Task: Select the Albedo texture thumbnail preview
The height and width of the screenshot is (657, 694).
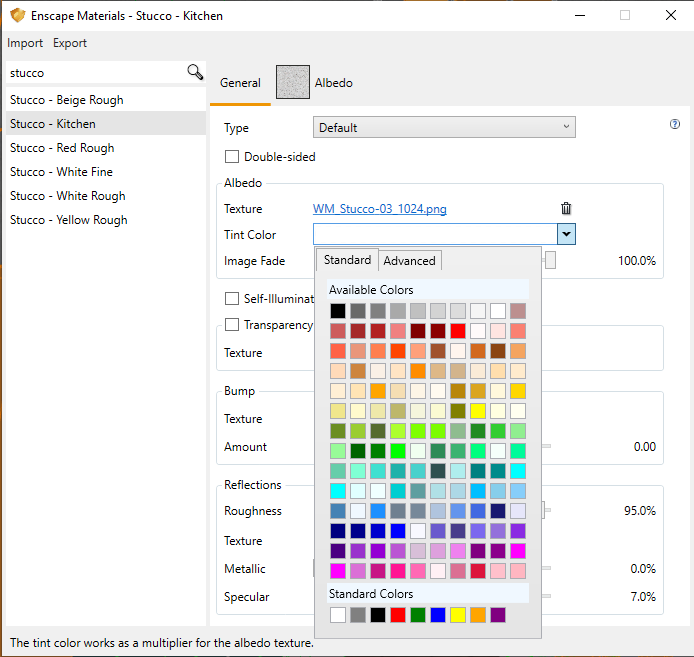Action: pyautogui.click(x=293, y=82)
